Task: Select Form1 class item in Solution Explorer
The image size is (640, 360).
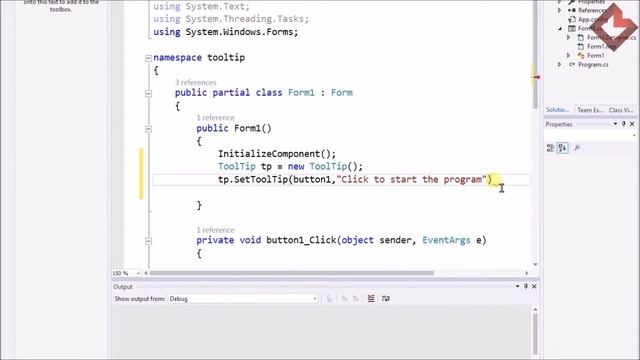Action: pos(596,56)
